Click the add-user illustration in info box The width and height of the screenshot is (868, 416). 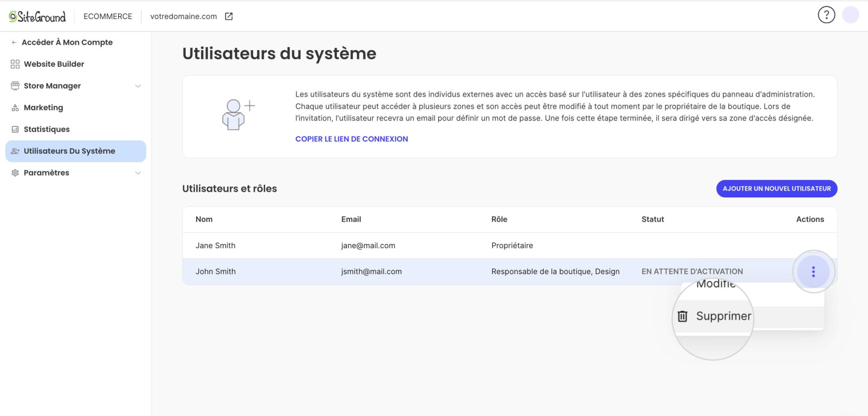238,115
